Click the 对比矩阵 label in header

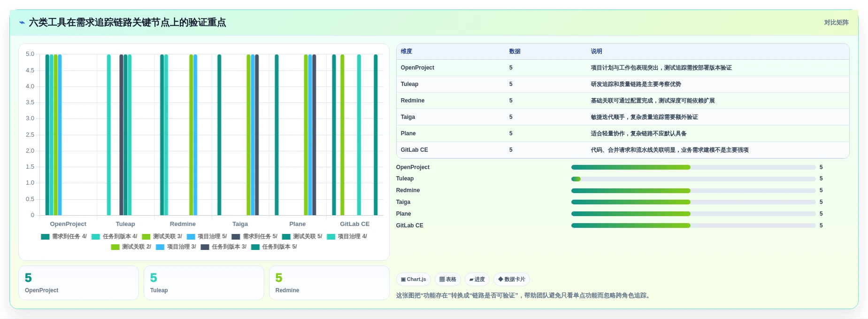click(836, 23)
